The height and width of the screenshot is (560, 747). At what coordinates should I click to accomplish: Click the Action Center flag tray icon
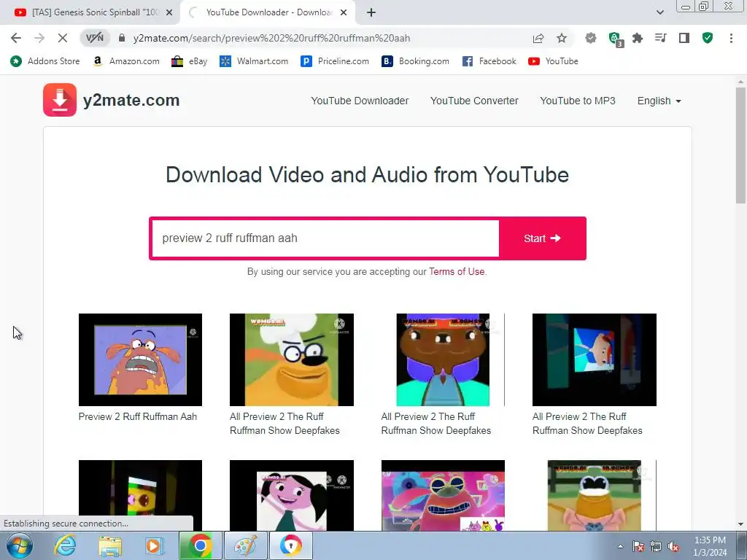click(638, 547)
